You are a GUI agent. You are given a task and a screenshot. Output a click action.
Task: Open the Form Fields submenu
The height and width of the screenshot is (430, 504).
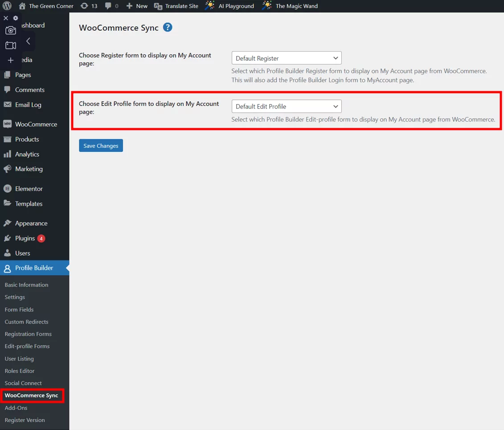[19, 309]
